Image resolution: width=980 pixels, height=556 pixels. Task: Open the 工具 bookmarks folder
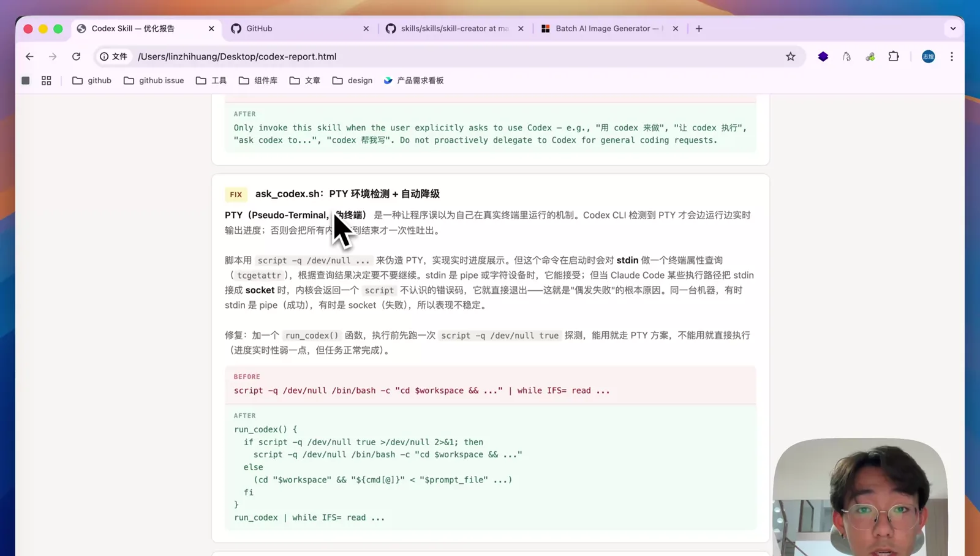pos(211,80)
